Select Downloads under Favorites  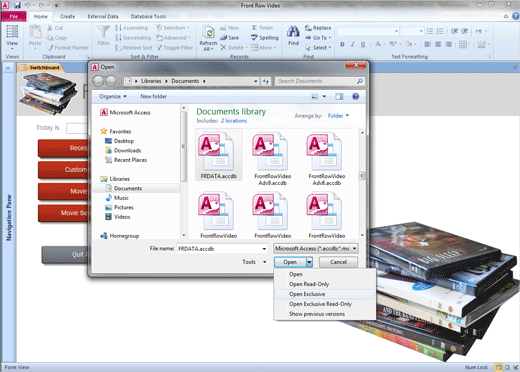[x=123, y=150]
